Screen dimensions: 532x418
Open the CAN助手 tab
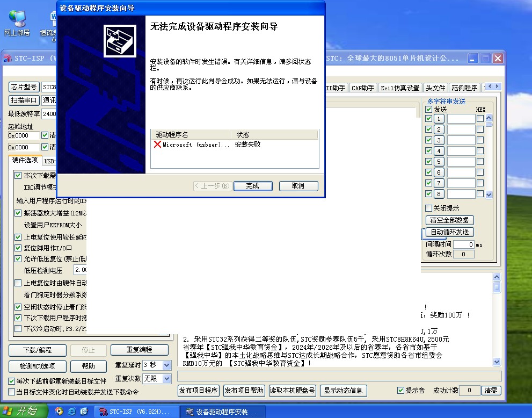point(363,88)
